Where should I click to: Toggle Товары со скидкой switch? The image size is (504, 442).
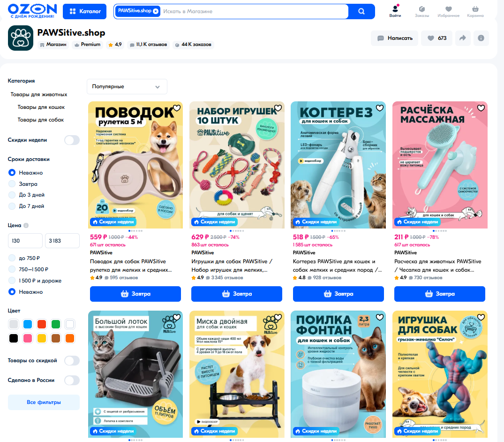tap(72, 361)
